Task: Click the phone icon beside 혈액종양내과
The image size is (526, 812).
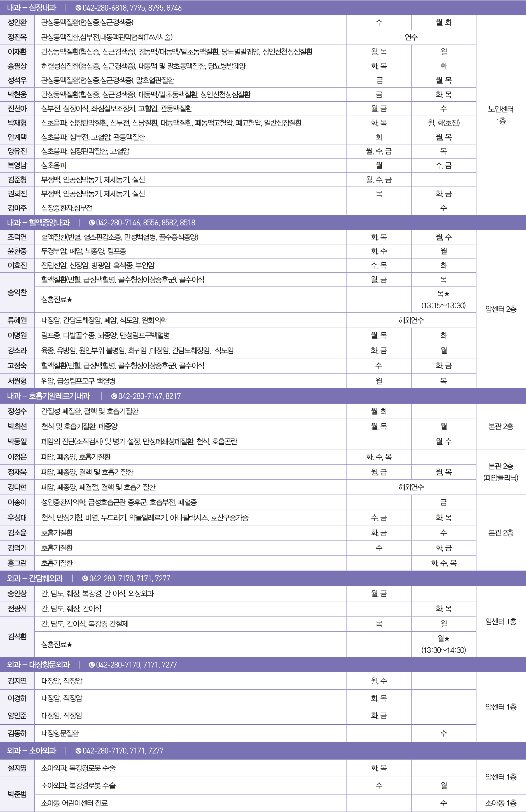Action: click(92, 223)
